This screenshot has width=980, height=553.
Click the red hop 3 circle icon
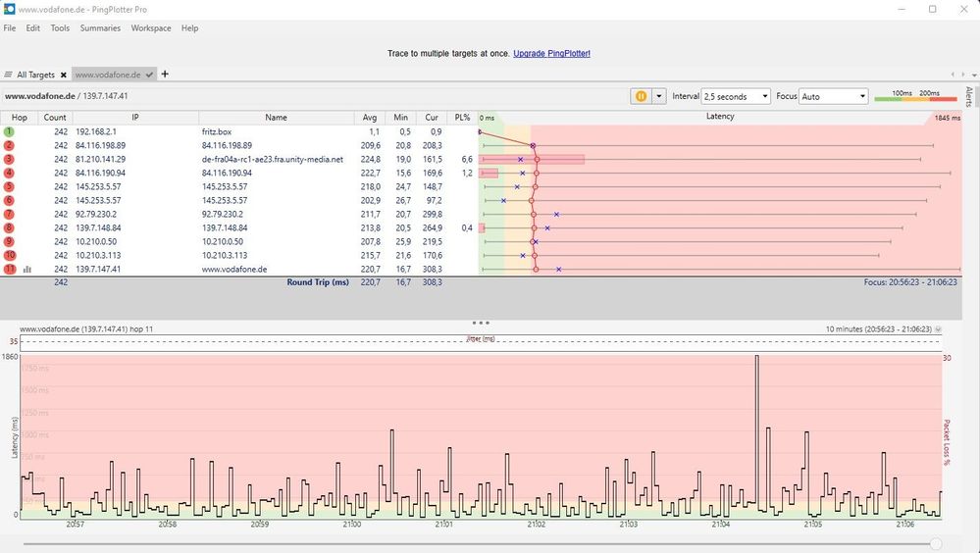click(9, 160)
